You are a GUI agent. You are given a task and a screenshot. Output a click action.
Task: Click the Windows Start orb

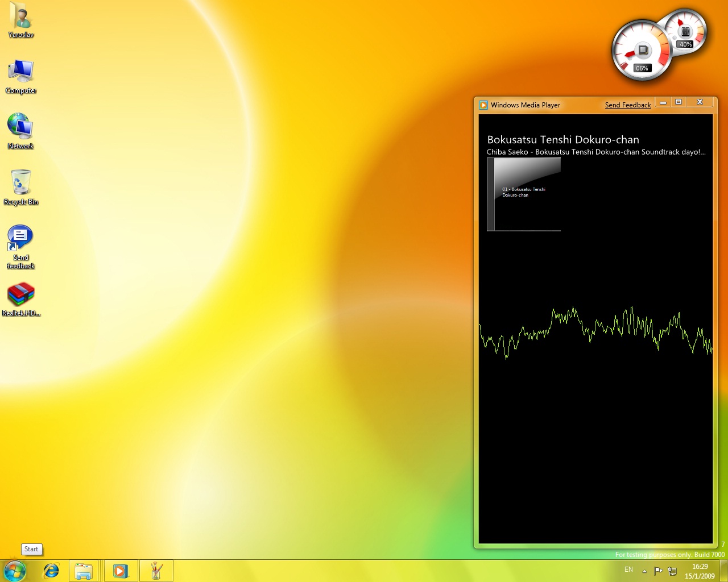(x=15, y=571)
